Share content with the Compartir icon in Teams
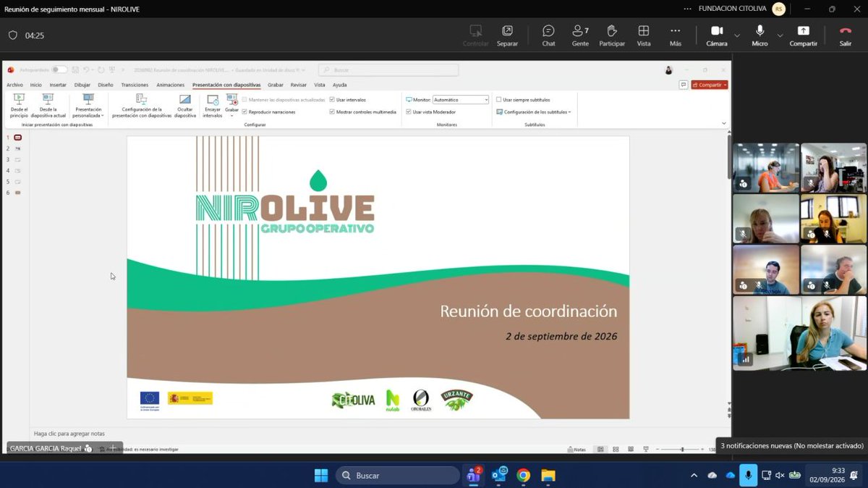 (x=803, y=35)
